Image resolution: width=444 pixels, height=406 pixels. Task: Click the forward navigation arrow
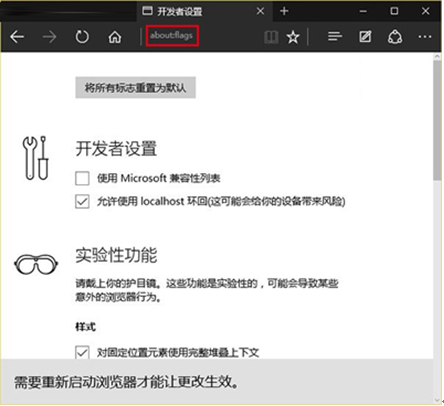point(49,37)
